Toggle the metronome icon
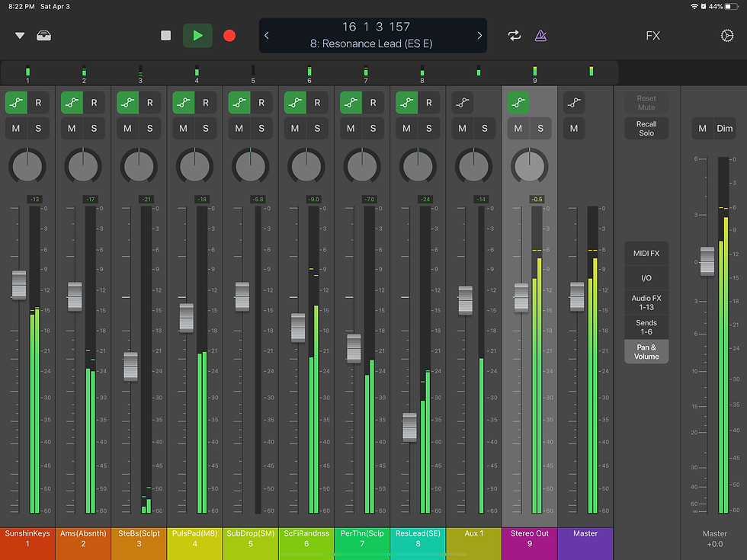The height and width of the screenshot is (560, 747). [x=540, y=36]
